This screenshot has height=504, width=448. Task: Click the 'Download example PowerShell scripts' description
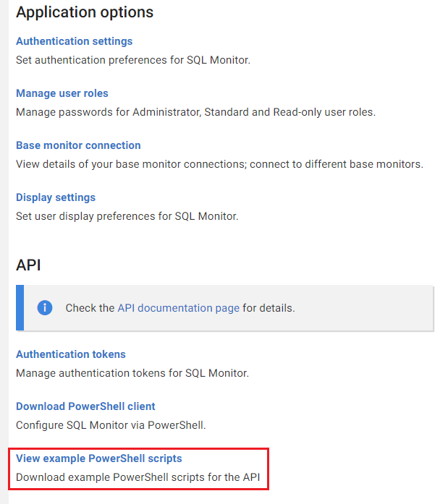tap(138, 477)
